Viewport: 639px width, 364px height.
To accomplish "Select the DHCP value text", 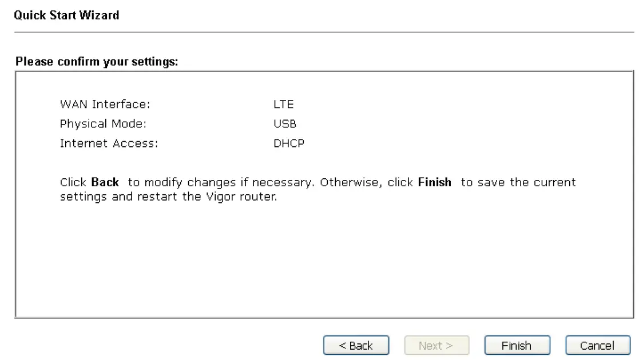I will pos(289,143).
